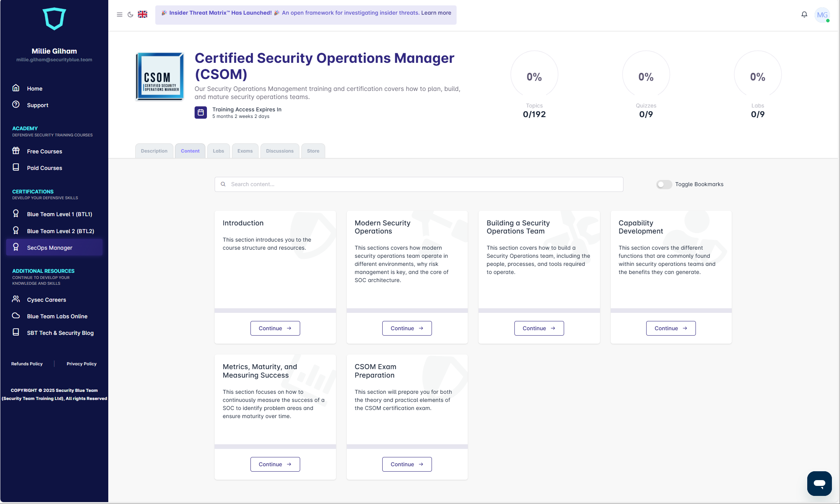This screenshot has height=504, width=840.
Task: Click the hamburger menu icon
Action: (x=119, y=15)
